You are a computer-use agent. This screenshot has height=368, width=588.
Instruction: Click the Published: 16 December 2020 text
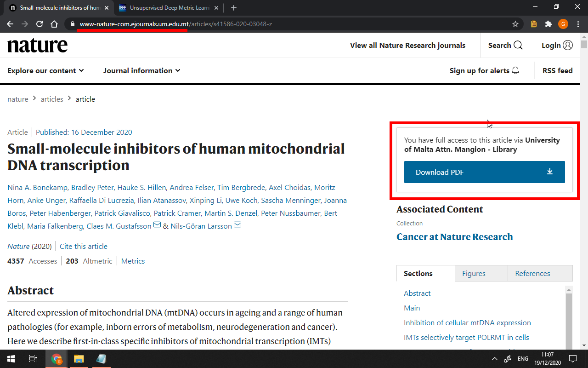pyautogui.click(x=84, y=132)
